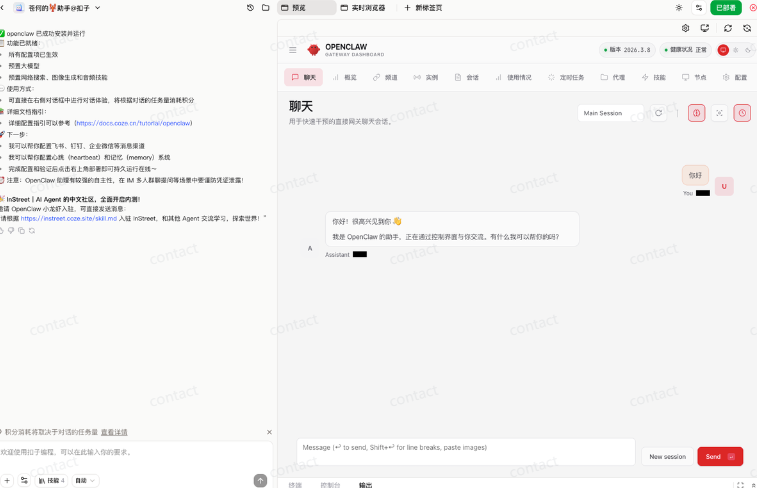Expand the assistant name dropdown chevron
The width and height of the screenshot is (757, 488).
pyautogui.click(x=98, y=8)
